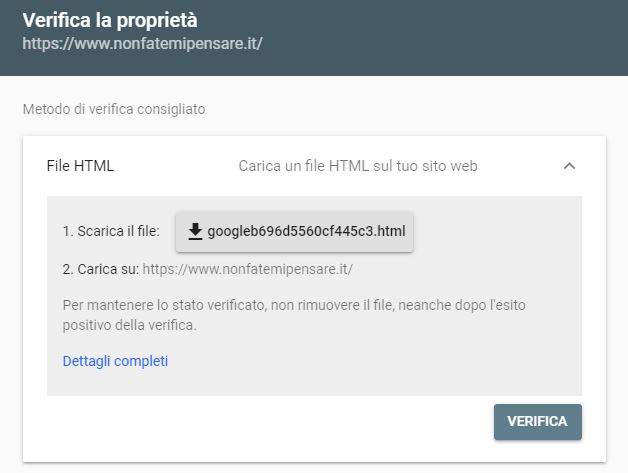Click the empty card area left of VERIFICA
The image size is (628, 473).
(x=260, y=422)
